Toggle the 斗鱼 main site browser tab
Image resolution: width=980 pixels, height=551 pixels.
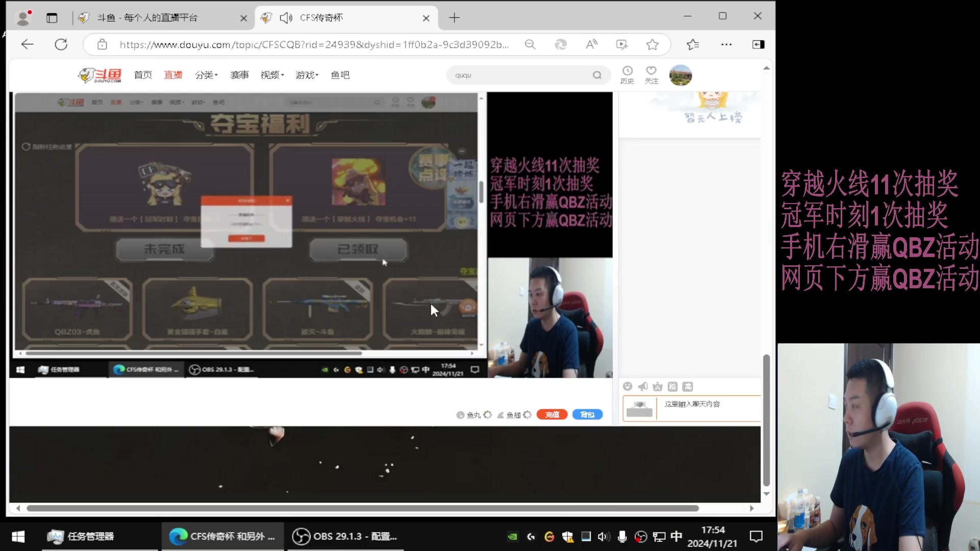(161, 17)
